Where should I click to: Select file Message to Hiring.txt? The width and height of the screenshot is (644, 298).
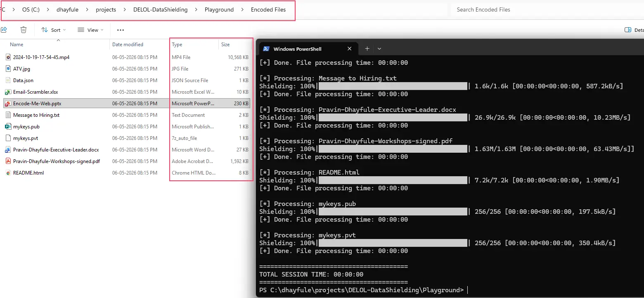pos(36,115)
